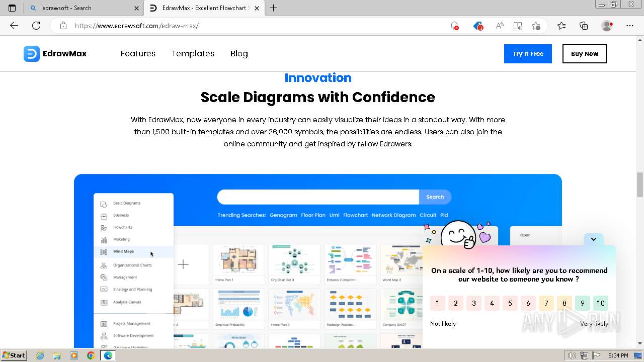This screenshot has width=644, height=362.
Task: Rate 9 on the recommendation scale
Action: (x=583, y=303)
